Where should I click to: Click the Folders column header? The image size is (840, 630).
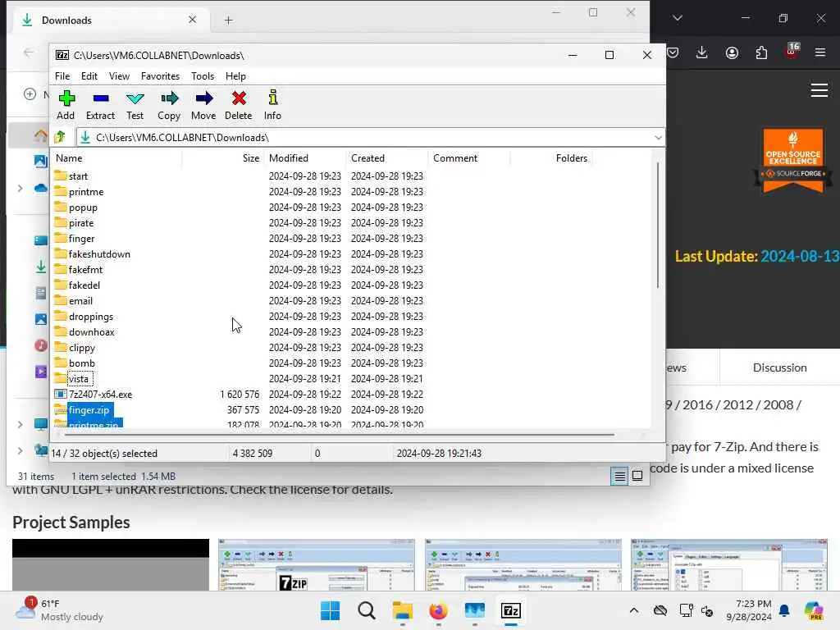coord(550,158)
